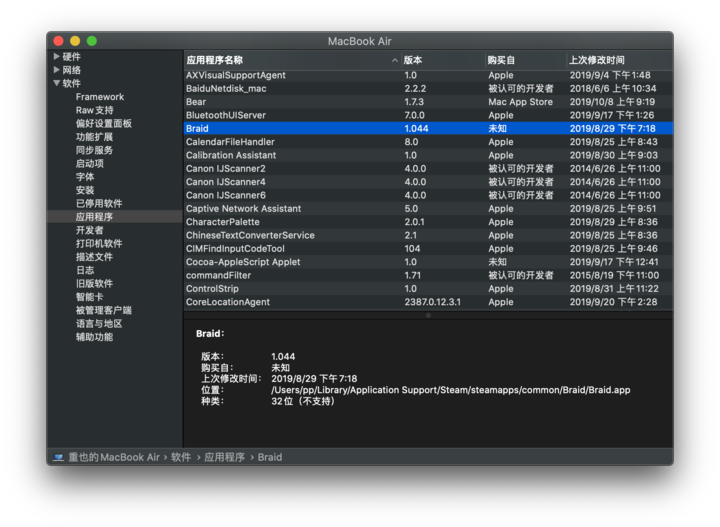Sort by 购买自 column header
This screenshot has height=527, width=720.
pos(526,60)
